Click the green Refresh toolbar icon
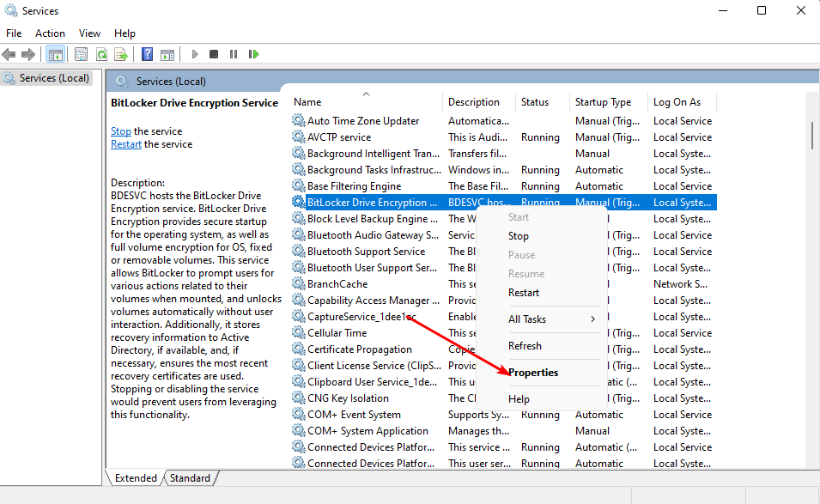Viewport: 820px width, 504px height. pyautogui.click(x=101, y=54)
